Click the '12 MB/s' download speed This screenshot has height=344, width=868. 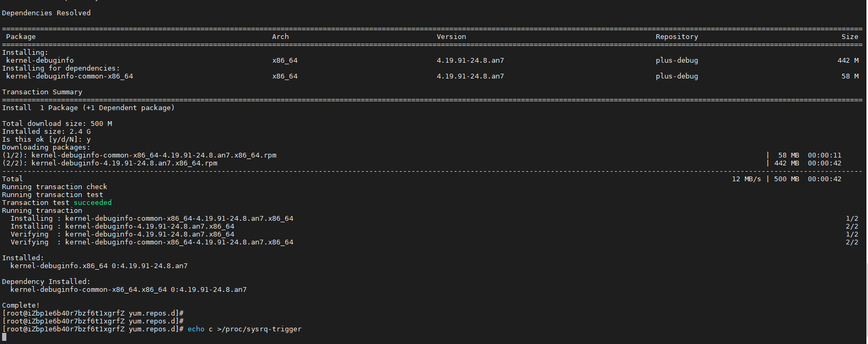pos(746,179)
